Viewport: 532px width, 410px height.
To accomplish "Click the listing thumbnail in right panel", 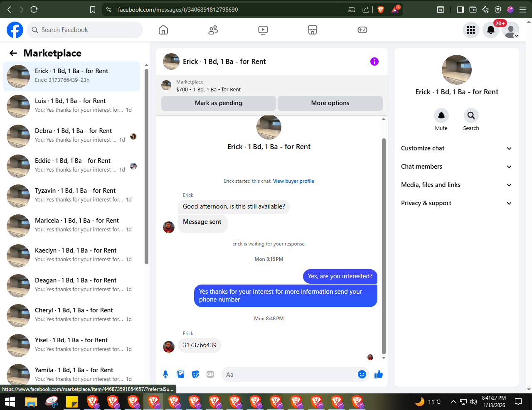I will point(456,70).
